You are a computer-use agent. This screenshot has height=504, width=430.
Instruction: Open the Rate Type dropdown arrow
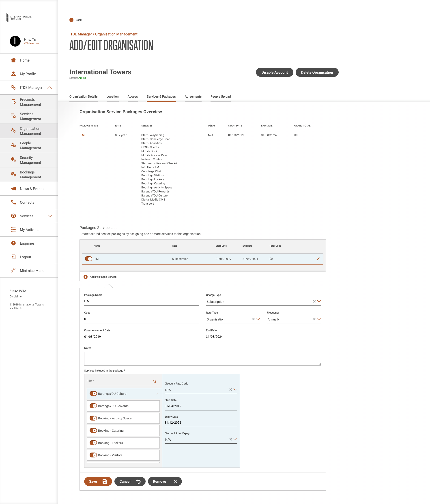pyautogui.click(x=258, y=319)
